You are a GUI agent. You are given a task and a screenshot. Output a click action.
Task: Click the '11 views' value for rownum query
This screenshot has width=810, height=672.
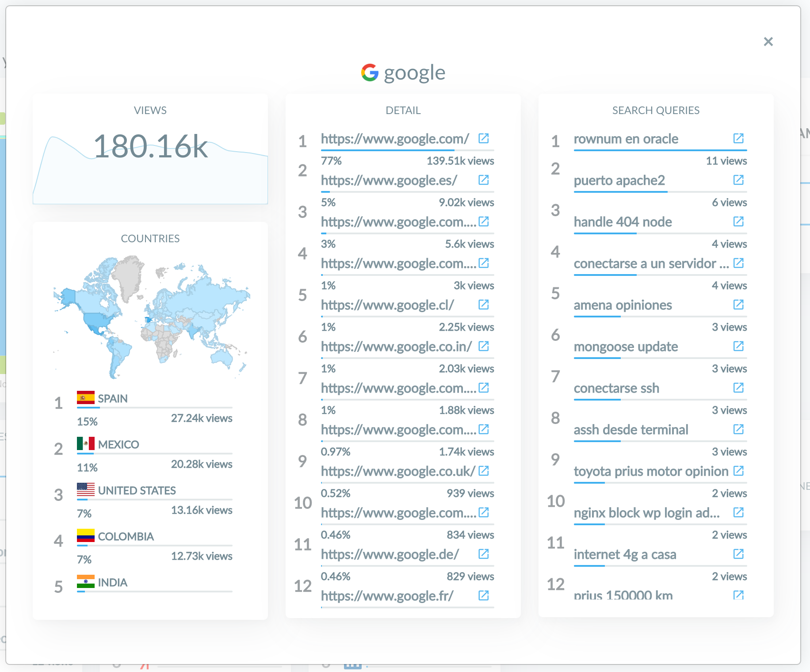point(726,161)
